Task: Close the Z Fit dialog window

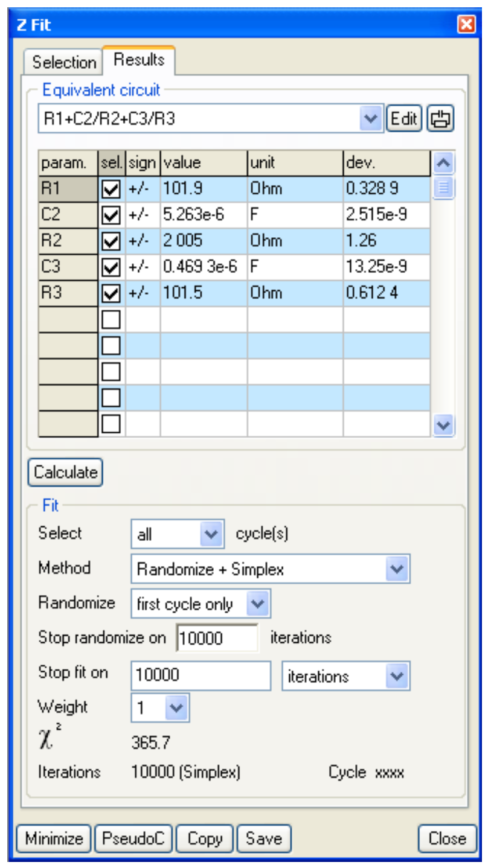Action: tap(466, 24)
